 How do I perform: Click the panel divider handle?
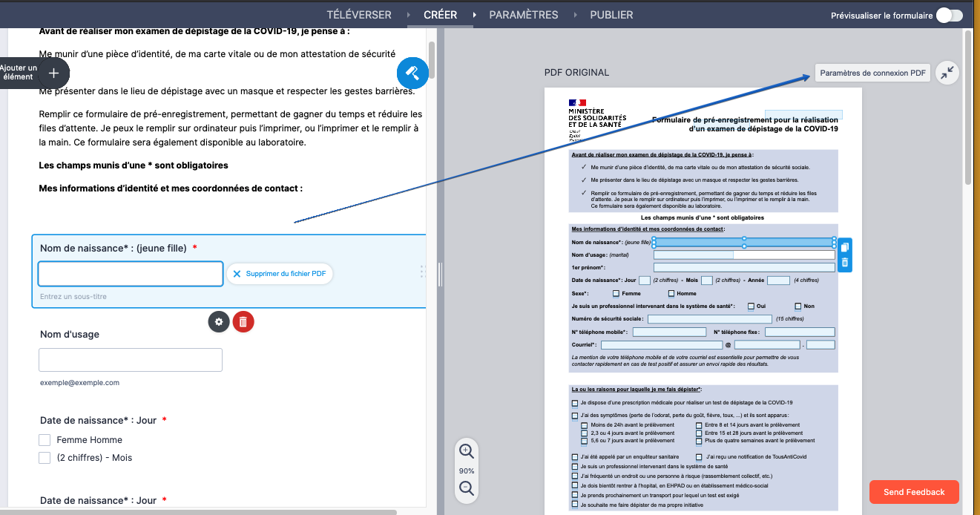(x=440, y=274)
